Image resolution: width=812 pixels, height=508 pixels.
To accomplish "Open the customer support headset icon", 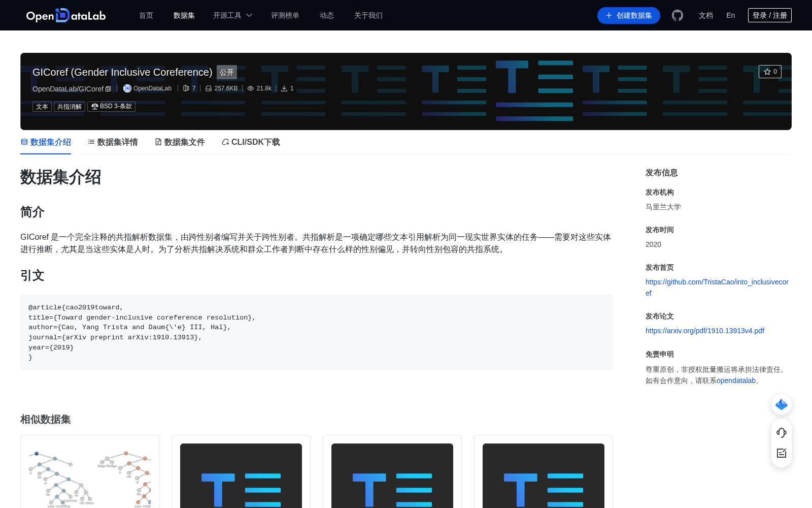I will [782, 433].
